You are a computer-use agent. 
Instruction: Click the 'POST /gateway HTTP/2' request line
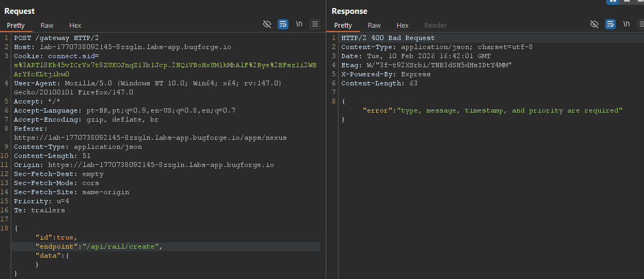(57, 38)
